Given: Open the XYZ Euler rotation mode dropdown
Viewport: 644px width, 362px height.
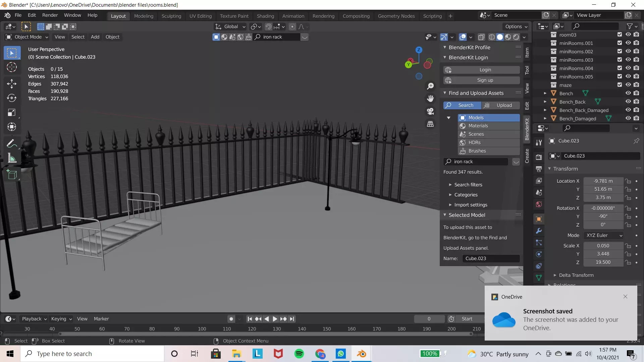Looking at the screenshot, I should 604,236.
